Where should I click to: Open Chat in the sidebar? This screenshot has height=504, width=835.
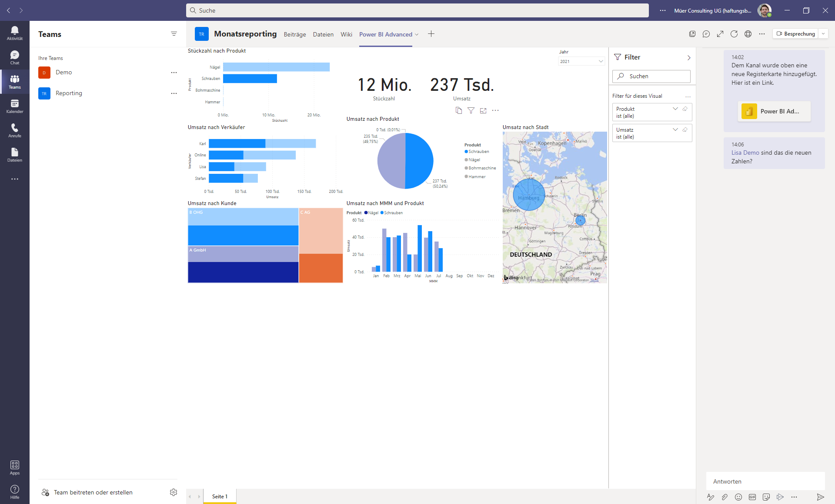pos(15,57)
